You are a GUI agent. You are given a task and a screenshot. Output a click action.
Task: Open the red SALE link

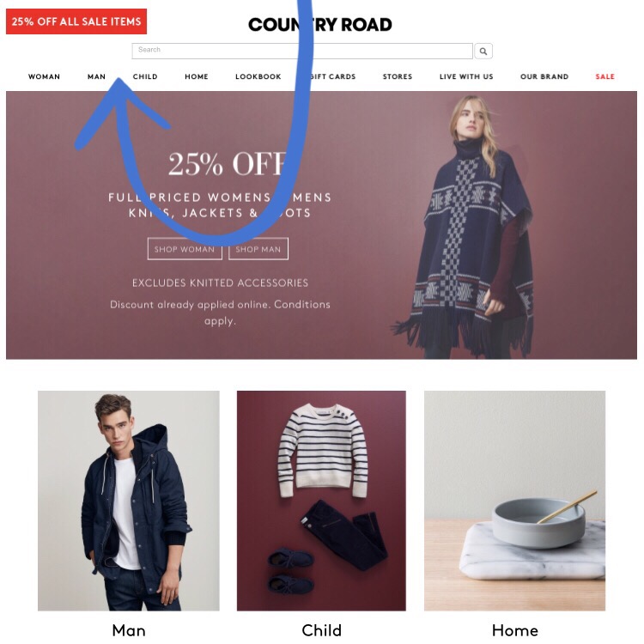pyautogui.click(x=605, y=76)
